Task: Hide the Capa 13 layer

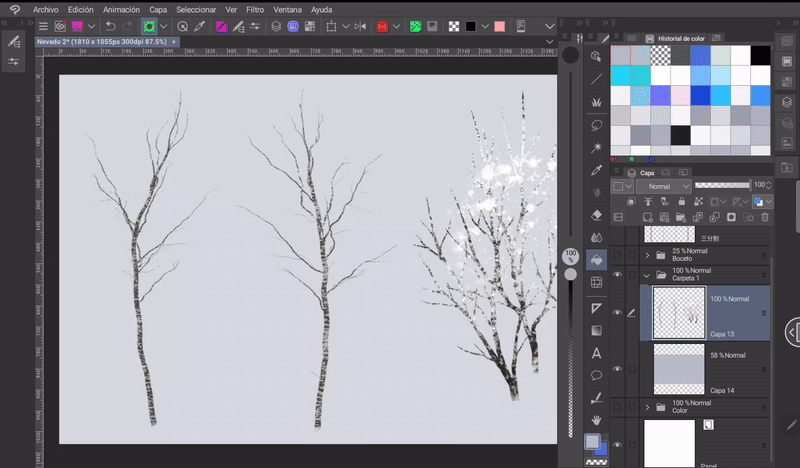Action: [617, 312]
